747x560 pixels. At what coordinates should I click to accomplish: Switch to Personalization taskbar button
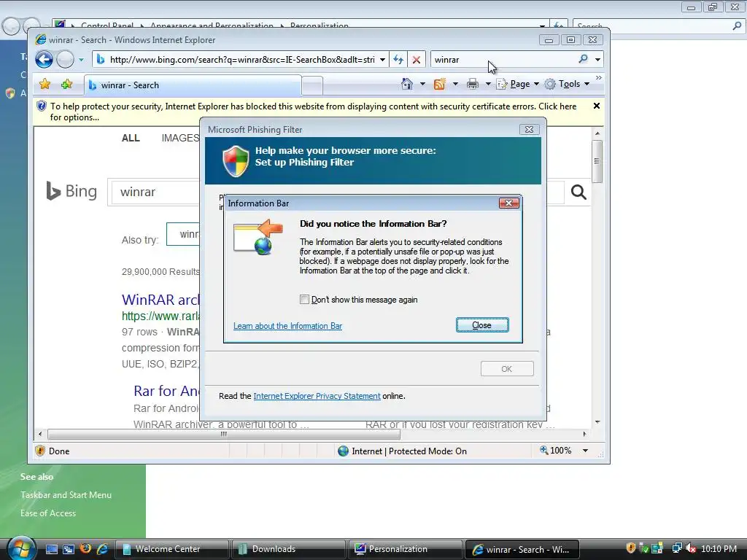[406, 549]
